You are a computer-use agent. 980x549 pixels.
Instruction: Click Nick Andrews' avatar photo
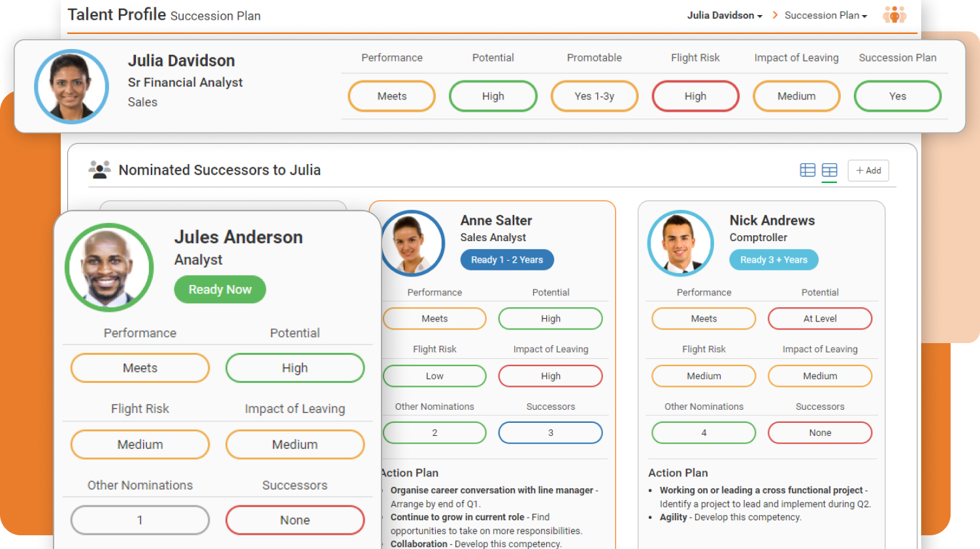(681, 243)
